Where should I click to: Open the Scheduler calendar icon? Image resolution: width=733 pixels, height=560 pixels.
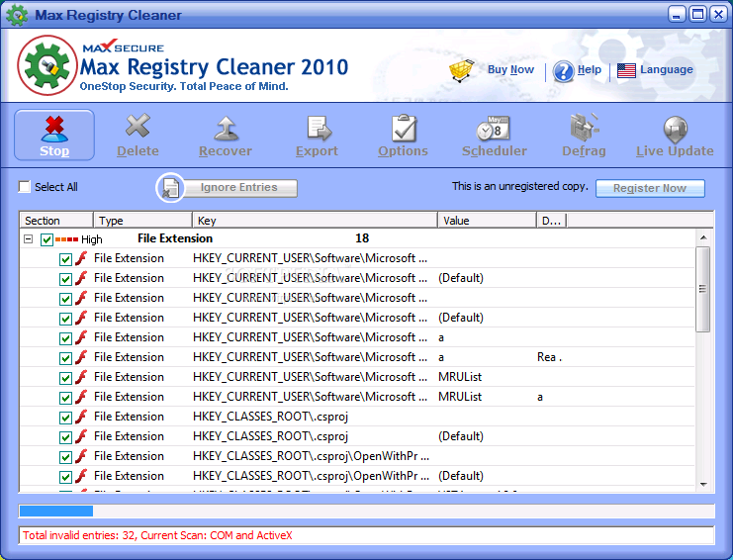pos(493,128)
